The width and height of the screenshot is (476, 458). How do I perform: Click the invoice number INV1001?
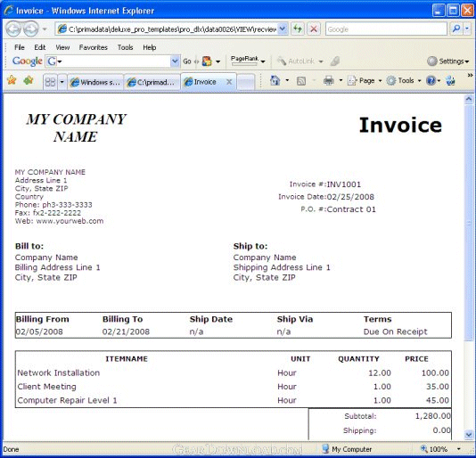344,184
